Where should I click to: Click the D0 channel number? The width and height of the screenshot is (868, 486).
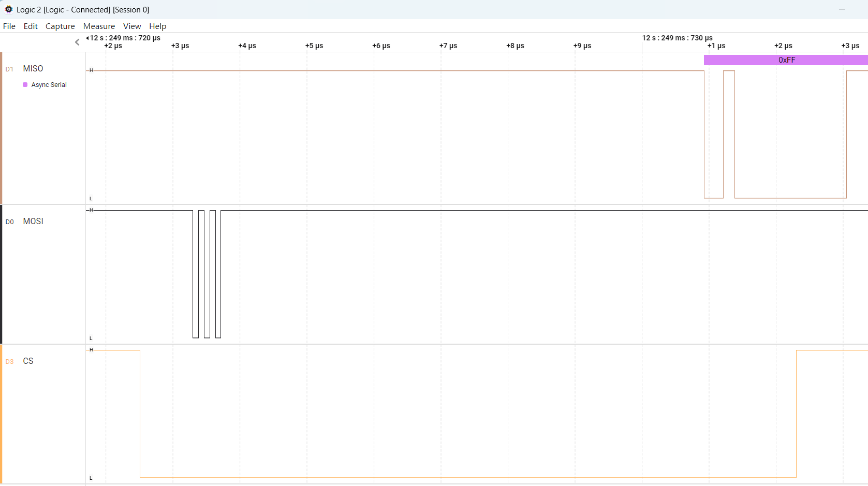tap(9, 222)
